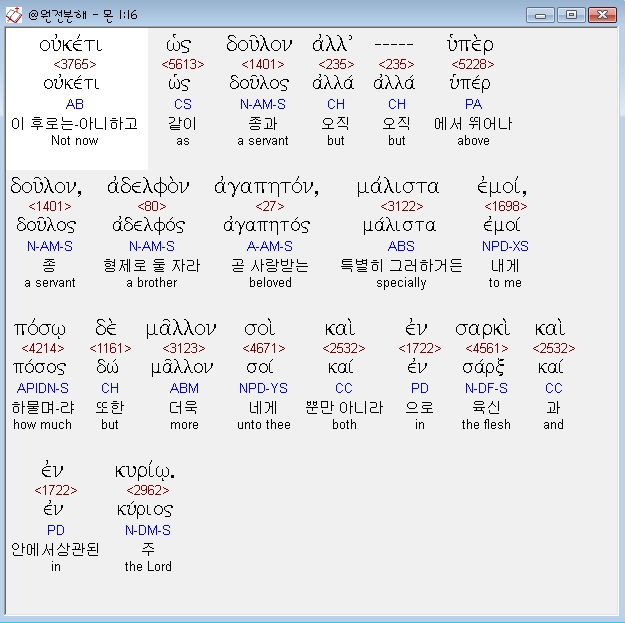Select the English gloss to me

point(505,283)
